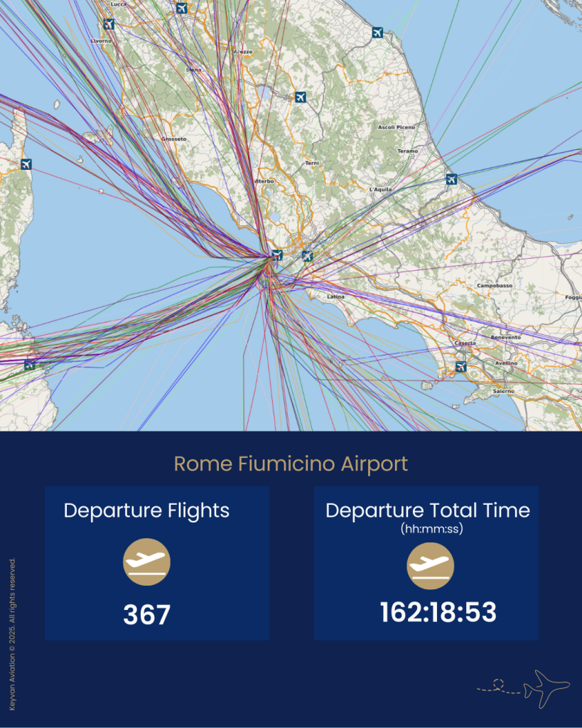Click the airplane outline logo in bottom corner
The width and height of the screenshot is (582, 728).
pos(546,687)
